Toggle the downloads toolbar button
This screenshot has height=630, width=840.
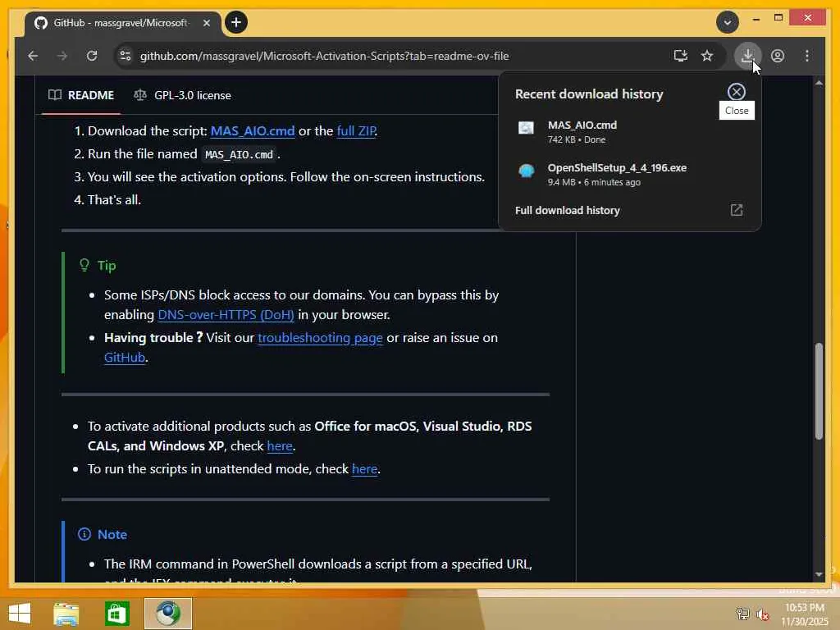[747, 56]
